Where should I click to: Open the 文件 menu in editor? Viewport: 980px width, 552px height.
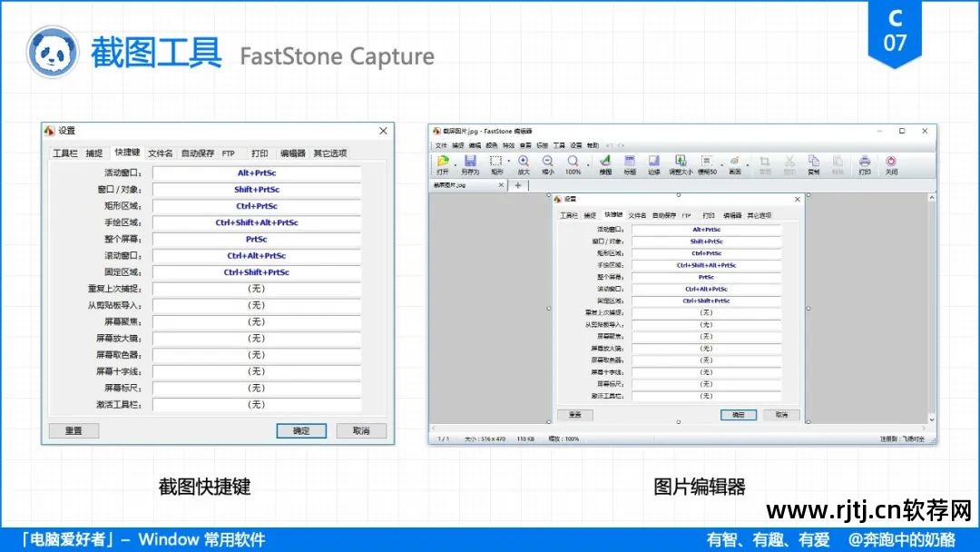[441, 145]
